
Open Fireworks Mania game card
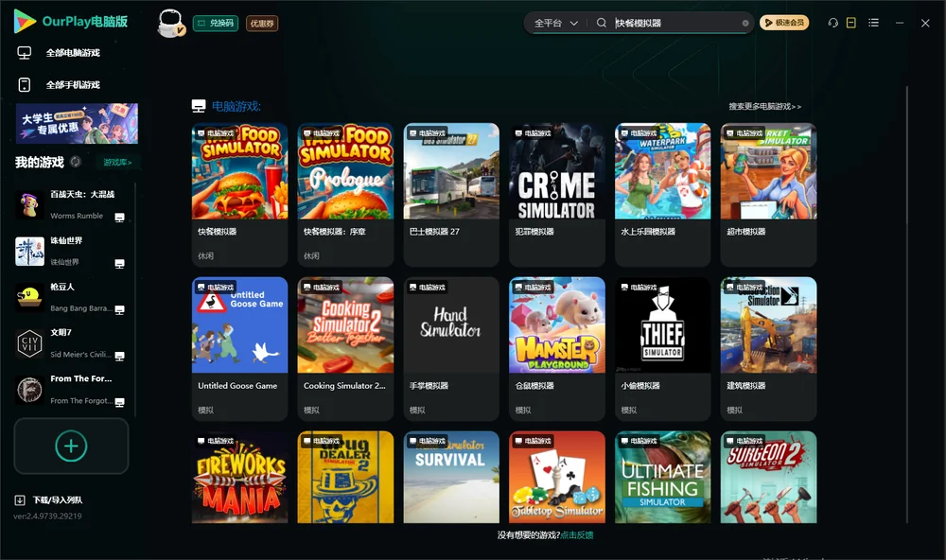point(239,477)
